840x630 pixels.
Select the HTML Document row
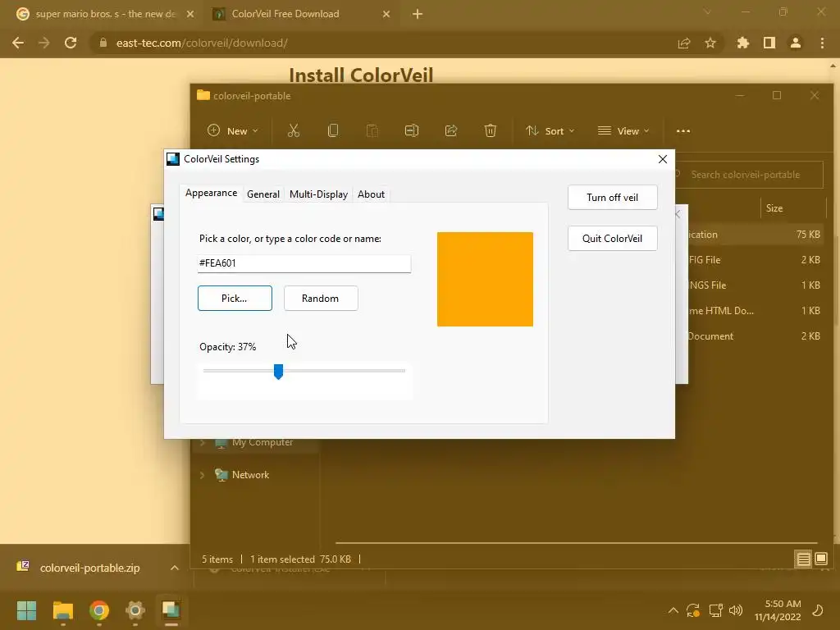pos(756,311)
